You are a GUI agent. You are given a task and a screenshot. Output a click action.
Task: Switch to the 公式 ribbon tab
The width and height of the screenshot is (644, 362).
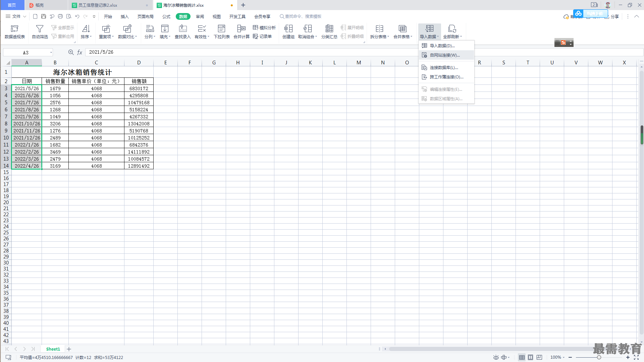166,16
